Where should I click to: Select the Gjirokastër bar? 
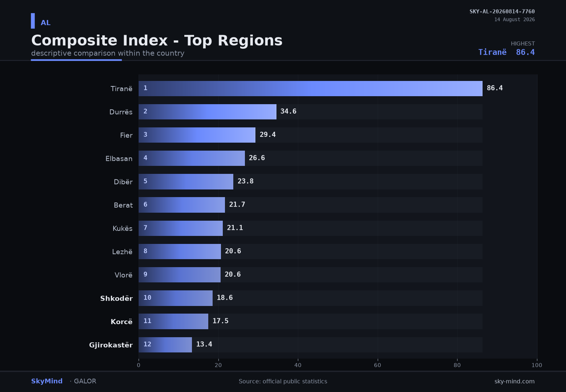165,345
